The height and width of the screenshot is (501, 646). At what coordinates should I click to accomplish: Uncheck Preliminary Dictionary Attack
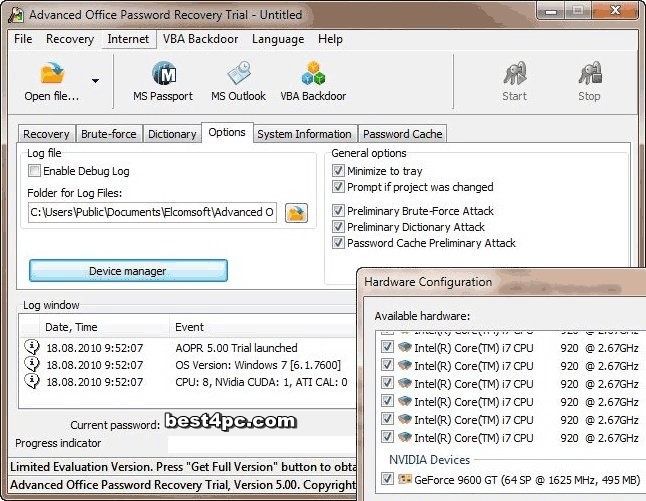click(338, 227)
